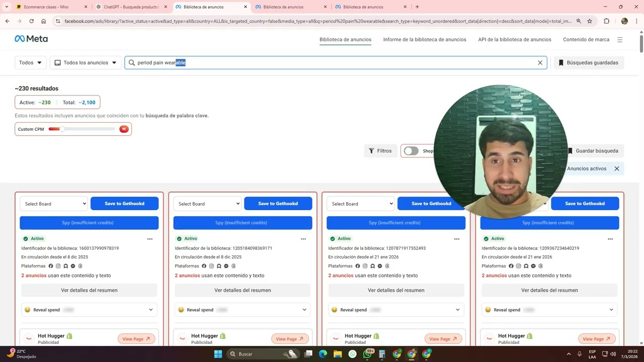The width and height of the screenshot is (644, 362).
Task: Open Calculator from taskbar
Action: [x=382, y=354]
